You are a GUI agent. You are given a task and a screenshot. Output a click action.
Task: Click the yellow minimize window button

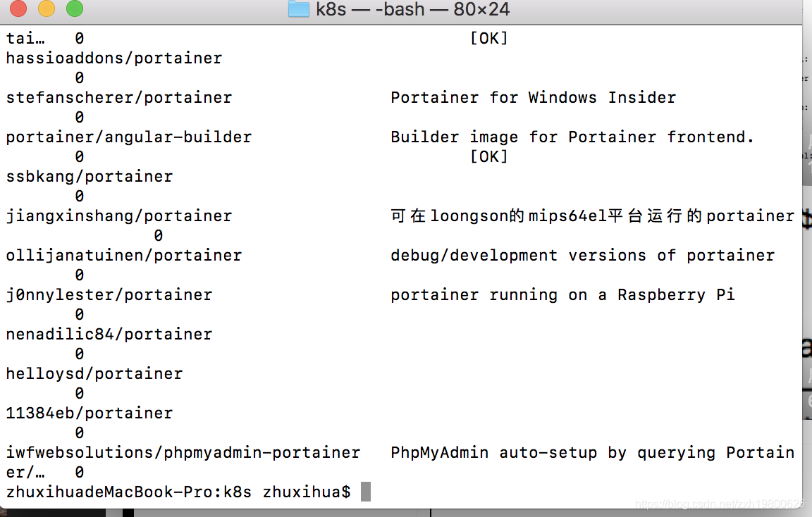point(47,8)
